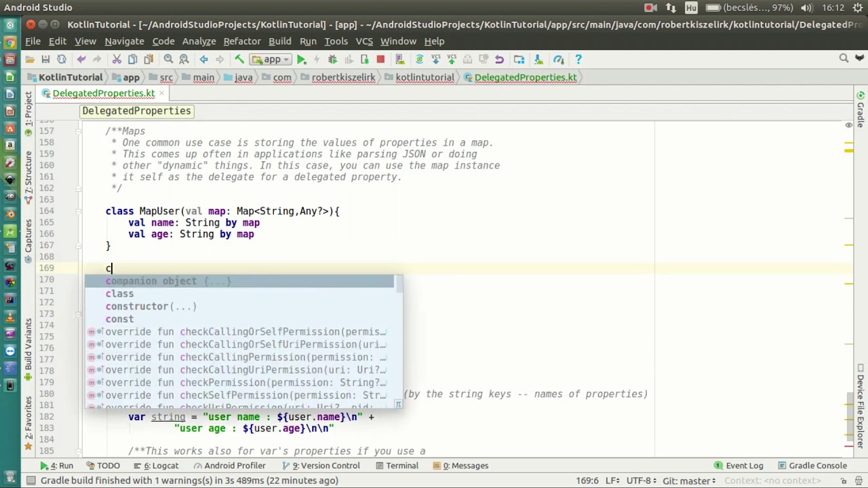Screen dimensions: 868x488
Task: Click the yellow warning stripe marker
Action: [x=849, y=150]
